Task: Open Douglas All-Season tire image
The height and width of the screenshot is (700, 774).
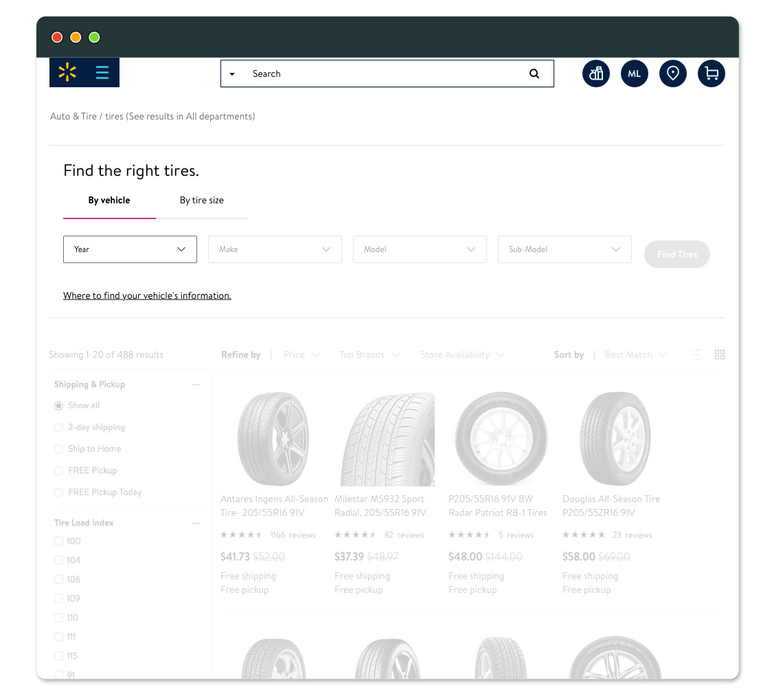Action: pyautogui.click(x=615, y=438)
